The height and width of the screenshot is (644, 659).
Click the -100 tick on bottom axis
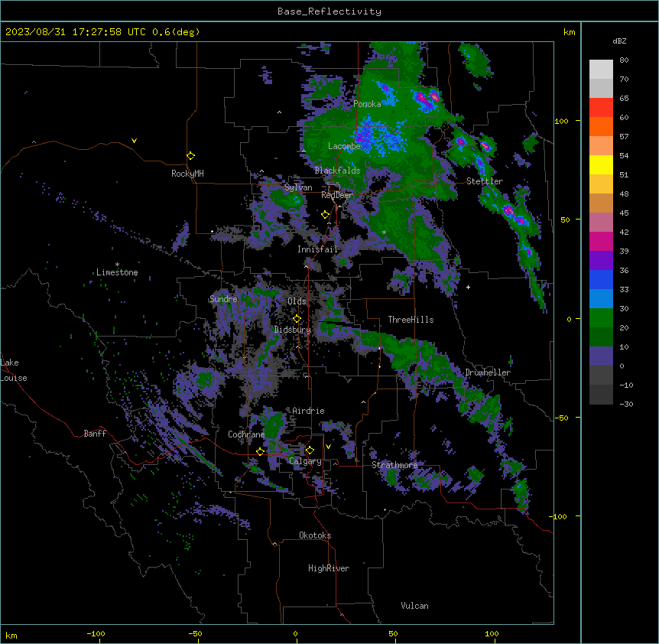pos(96,633)
